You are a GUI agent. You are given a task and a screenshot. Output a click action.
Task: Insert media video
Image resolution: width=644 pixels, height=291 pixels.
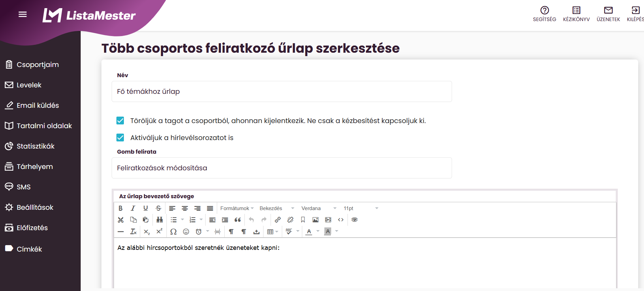pos(328,220)
